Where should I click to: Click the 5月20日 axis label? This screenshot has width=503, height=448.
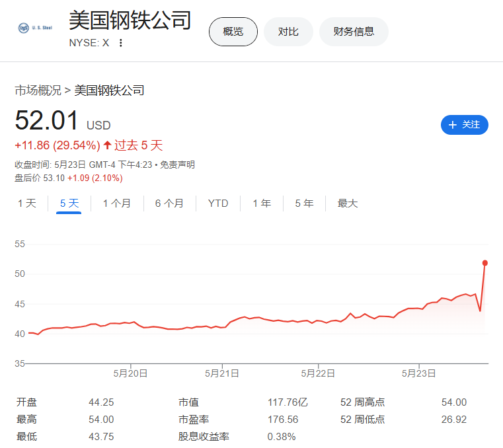coord(130,373)
